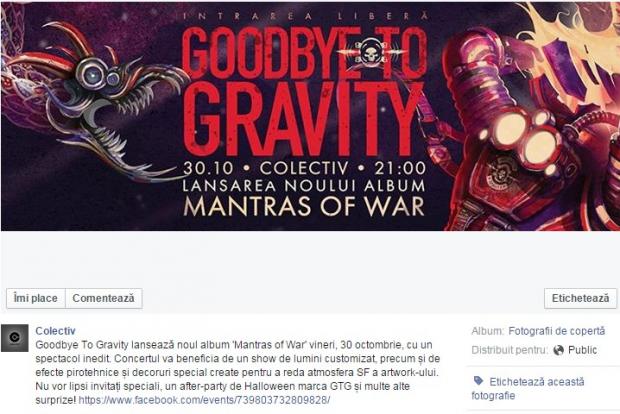Image resolution: width=620 pixels, height=414 pixels.
Task: Click the Distribuit pentru label
Action: (x=509, y=350)
